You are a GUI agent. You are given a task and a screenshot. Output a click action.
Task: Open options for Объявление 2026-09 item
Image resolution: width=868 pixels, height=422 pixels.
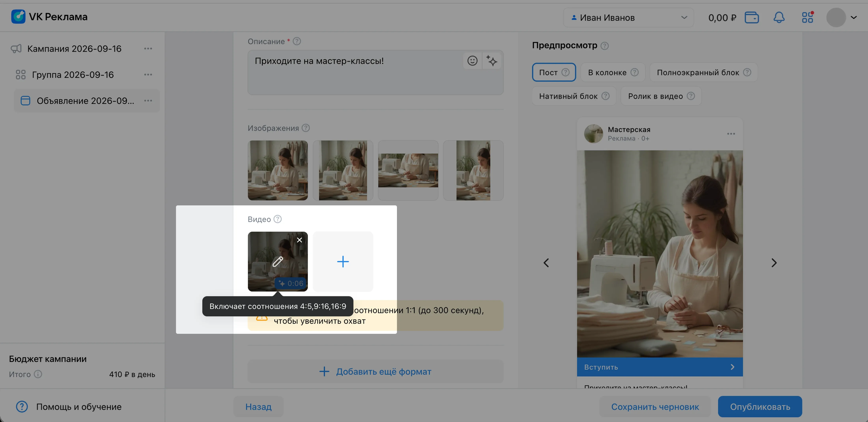point(148,101)
